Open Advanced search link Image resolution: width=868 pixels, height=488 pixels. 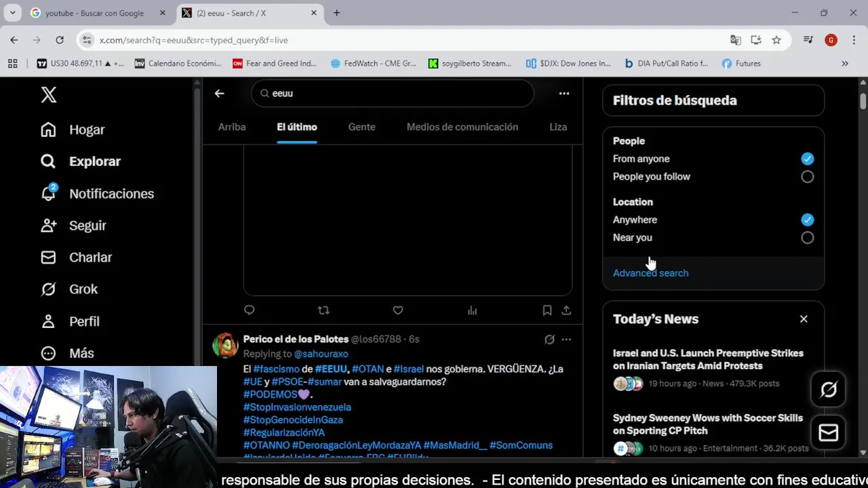point(650,273)
